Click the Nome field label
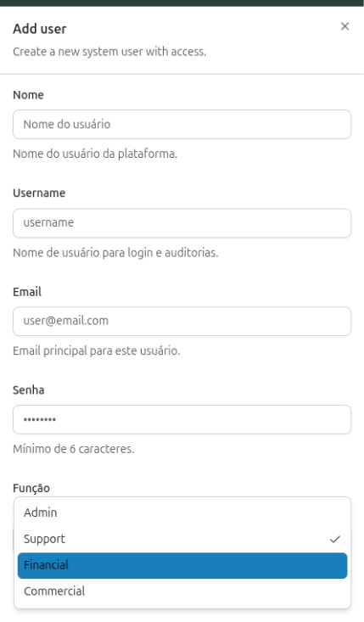The image size is (364, 622). (x=28, y=95)
